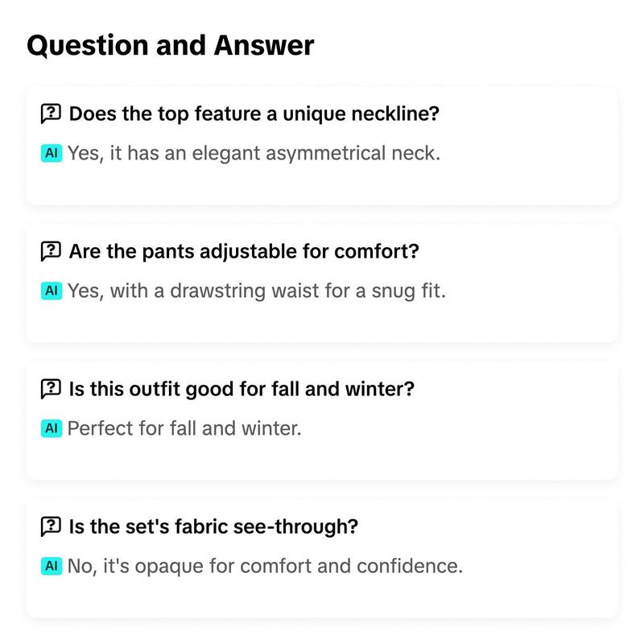Viewport: 644px width, 644px height.
Task: Select answer 'Yes, it has an elegant asymmetrical neck.'
Action: pos(254,153)
